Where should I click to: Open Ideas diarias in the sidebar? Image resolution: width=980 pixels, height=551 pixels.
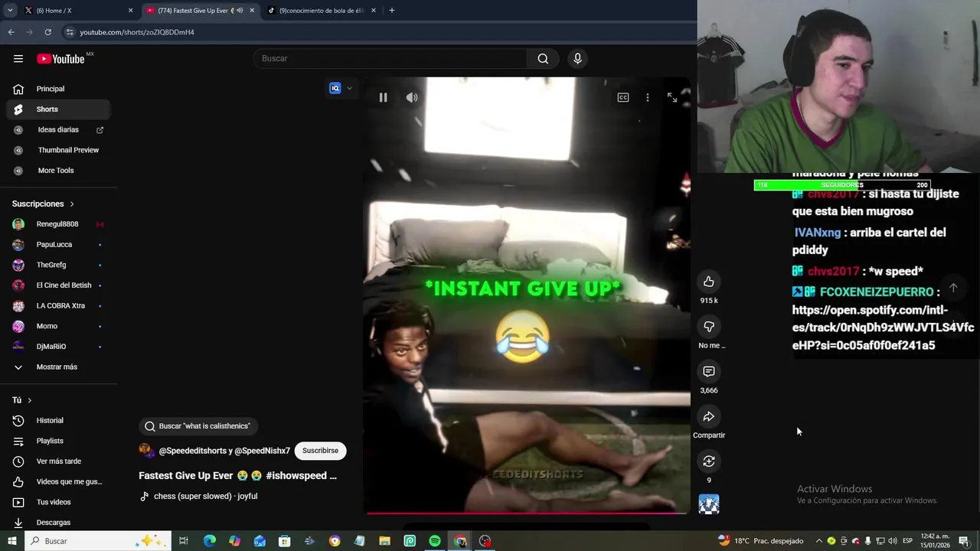pyautogui.click(x=58, y=130)
